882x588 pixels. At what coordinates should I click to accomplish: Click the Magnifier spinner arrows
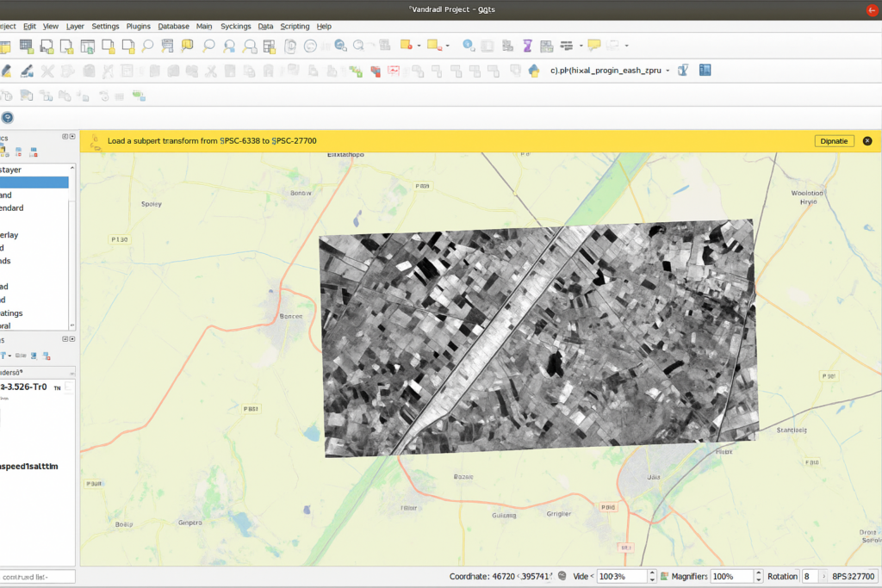coord(758,577)
